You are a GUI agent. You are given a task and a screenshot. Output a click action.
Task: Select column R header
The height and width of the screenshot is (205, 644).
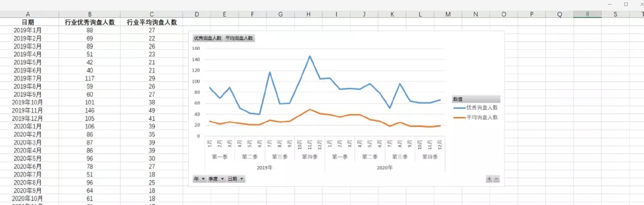point(587,14)
